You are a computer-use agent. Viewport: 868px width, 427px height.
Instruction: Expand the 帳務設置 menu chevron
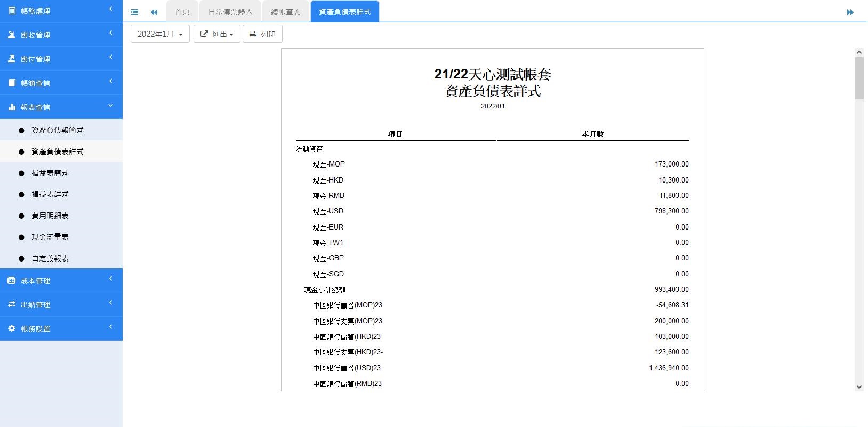111,327
